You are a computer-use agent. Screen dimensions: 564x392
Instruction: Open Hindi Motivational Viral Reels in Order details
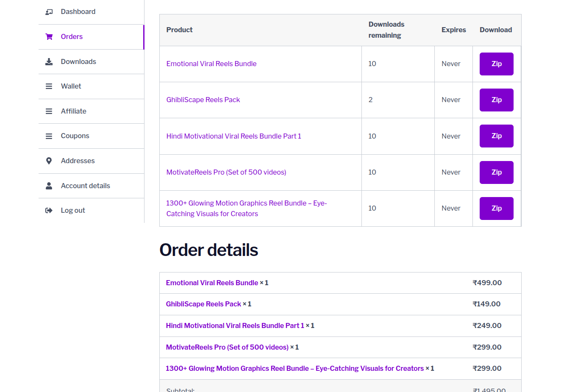click(x=235, y=325)
